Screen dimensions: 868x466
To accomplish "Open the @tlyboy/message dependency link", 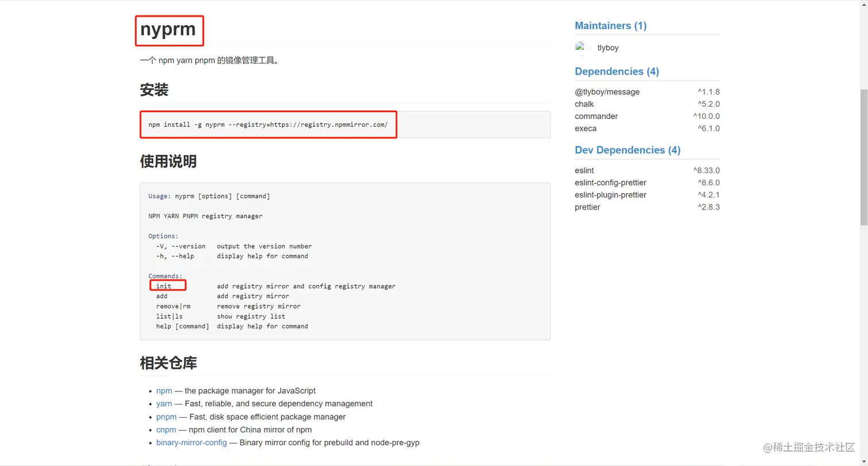I will point(607,92).
